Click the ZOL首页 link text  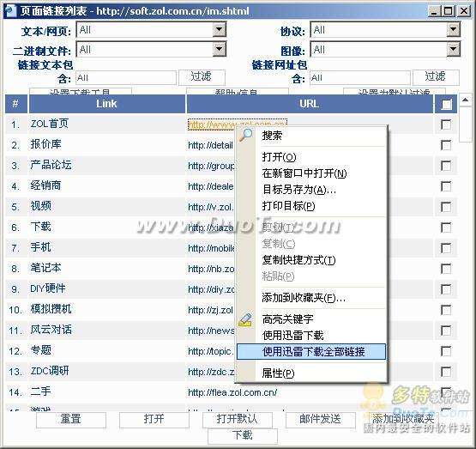[x=50, y=124]
